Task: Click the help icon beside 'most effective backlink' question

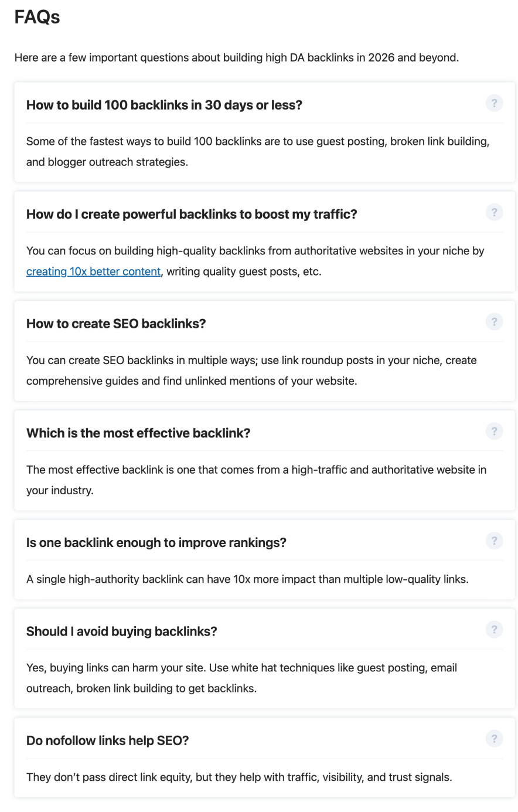Action: coord(494,431)
